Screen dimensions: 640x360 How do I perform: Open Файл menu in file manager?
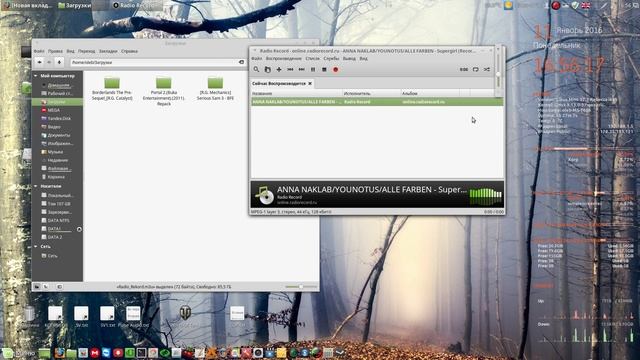click(39, 51)
